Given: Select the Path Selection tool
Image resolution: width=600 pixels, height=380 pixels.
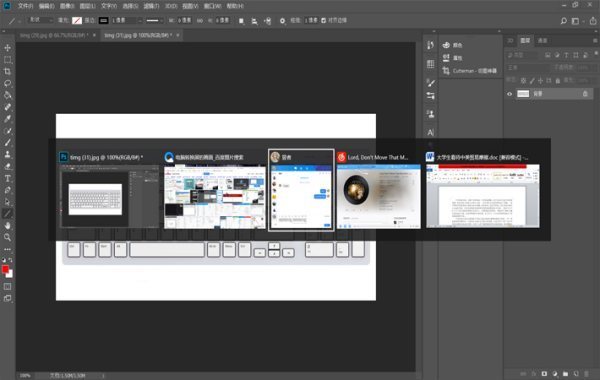Looking at the screenshot, I should point(7,202).
